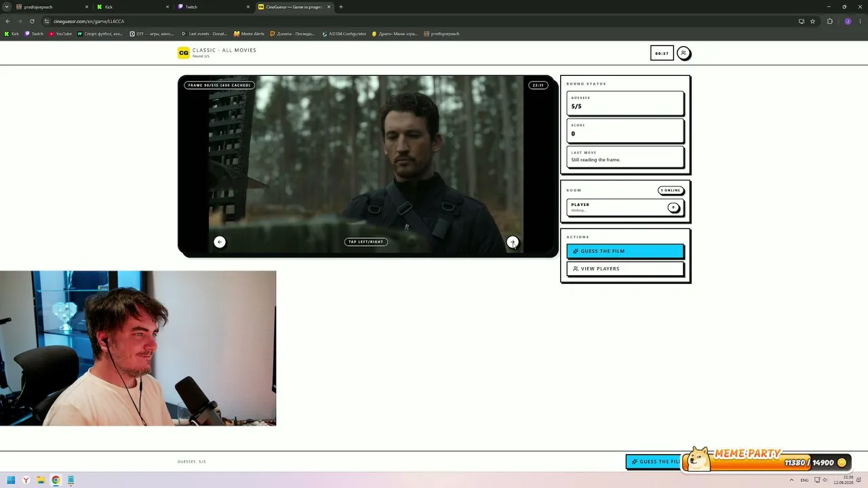Switch to the Kick browser tab
This screenshot has height=488, width=868.
tap(133, 7)
